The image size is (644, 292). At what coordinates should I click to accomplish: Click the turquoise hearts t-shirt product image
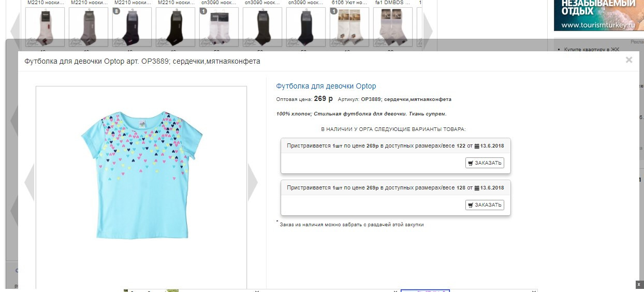click(x=141, y=175)
